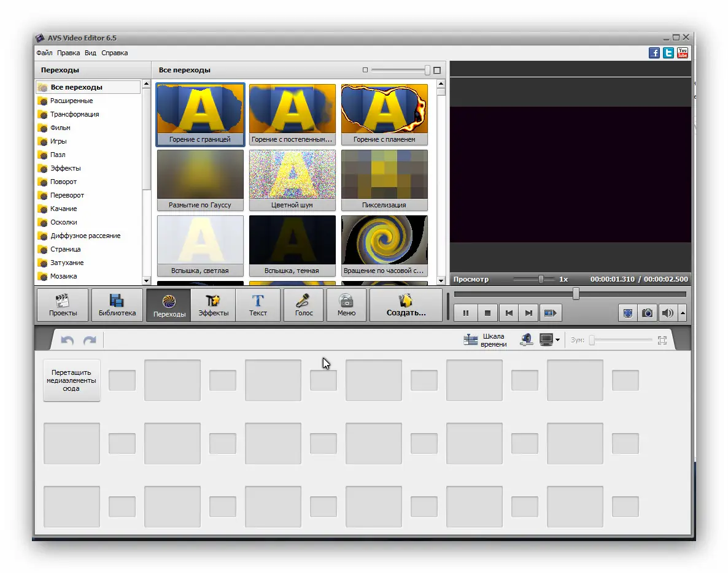The width and height of the screenshot is (728, 573).
Task: Open the Эффекты effects panel
Action: (x=214, y=306)
